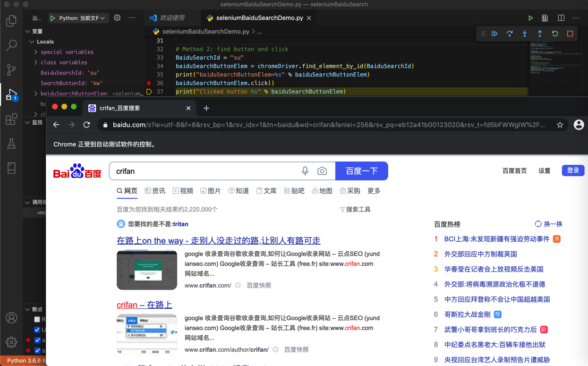Toggle the unchecked R breakpoint checkbox
Image resolution: width=588 pixels, height=366 pixels.
pos(37,319)
